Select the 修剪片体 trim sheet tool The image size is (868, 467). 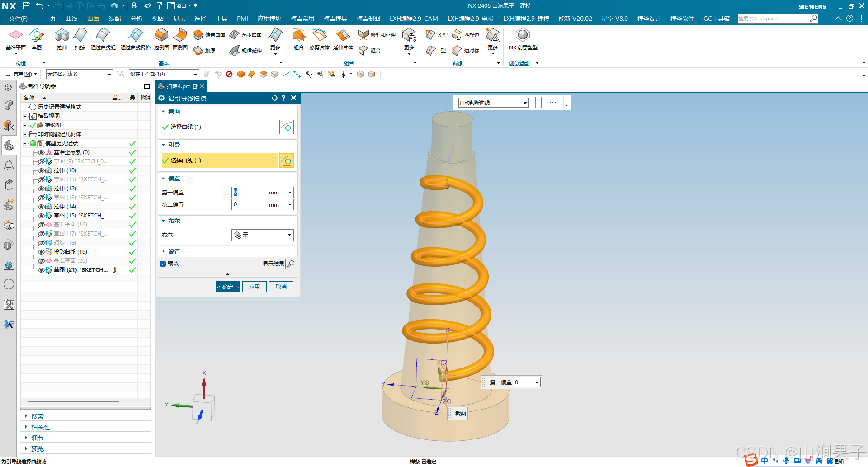tap(319, 39)
